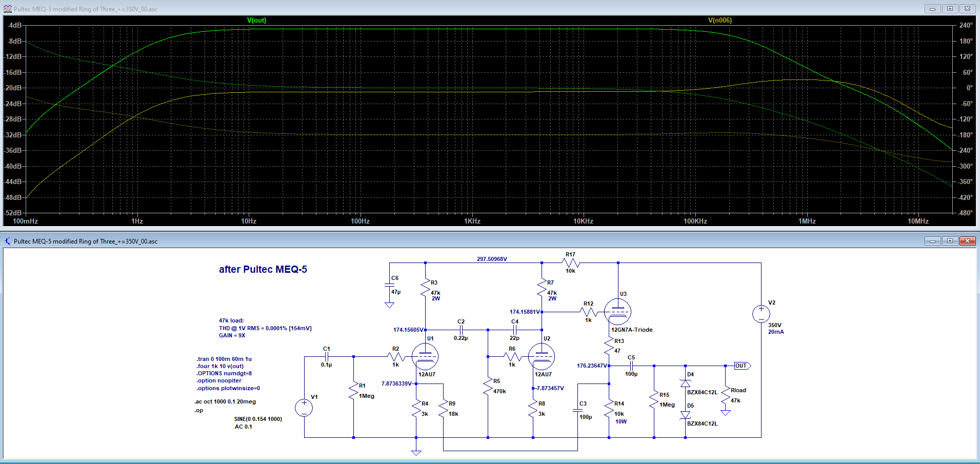
Task: Click capacitor C4 22p symbol
Action: pyautogui.click(x=514, y=330)
